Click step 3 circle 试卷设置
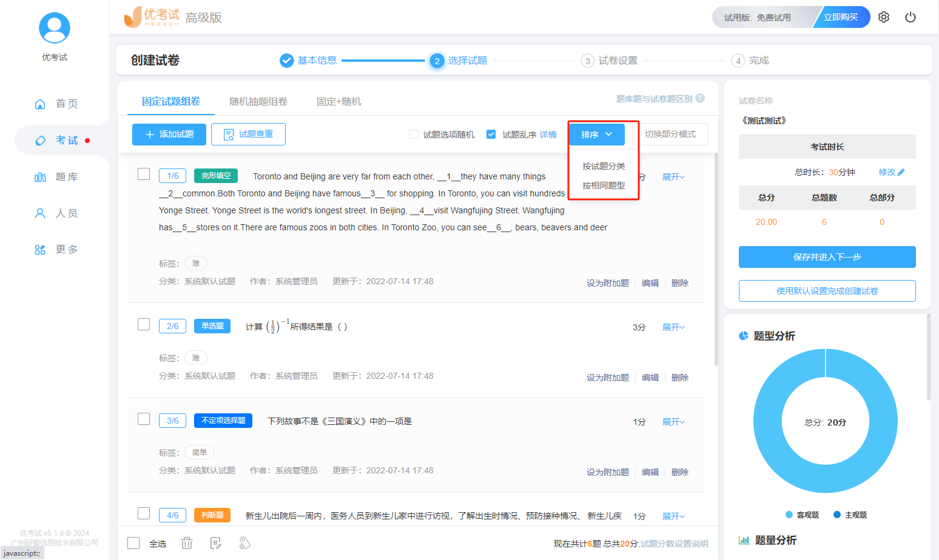Viewport: 939px width, 560px height. [x=587, y=61]
